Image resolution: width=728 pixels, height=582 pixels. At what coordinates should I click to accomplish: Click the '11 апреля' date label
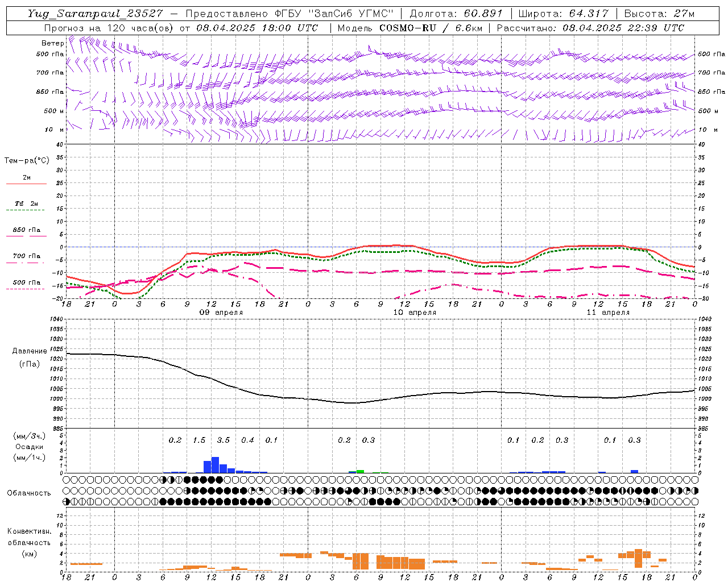tap(608, 313)
